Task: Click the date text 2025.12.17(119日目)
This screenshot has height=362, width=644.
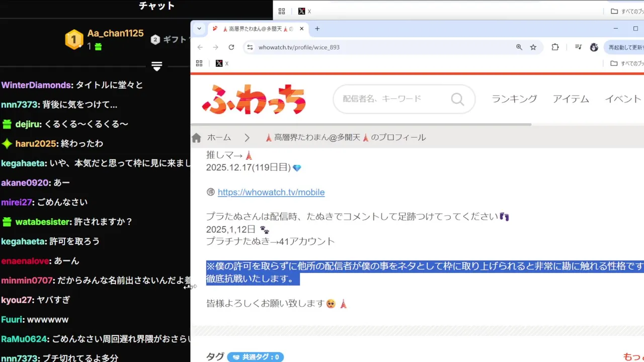Action: click(249, 167)
